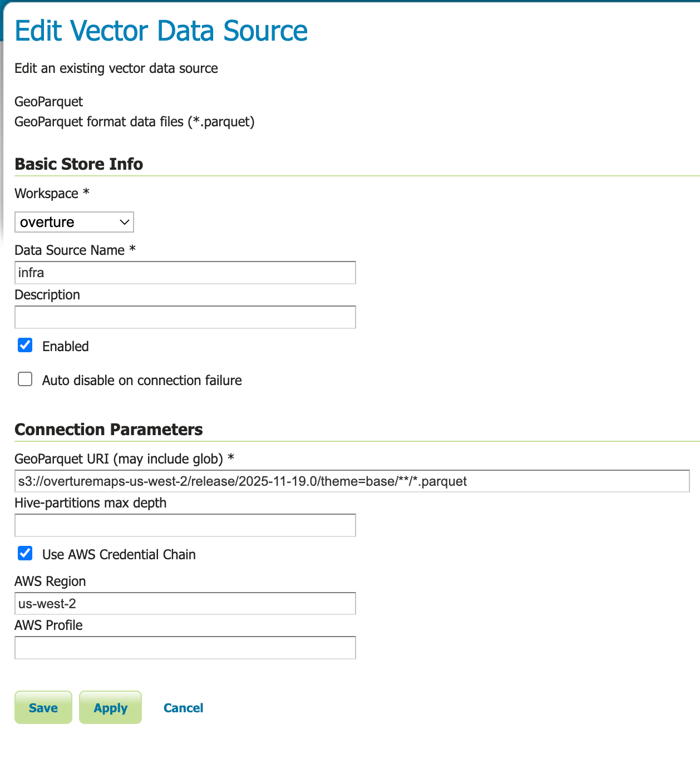This screenshot has width=700, height=759.
Task: Click into the AWS Profile field
Action: pos(185,647)
